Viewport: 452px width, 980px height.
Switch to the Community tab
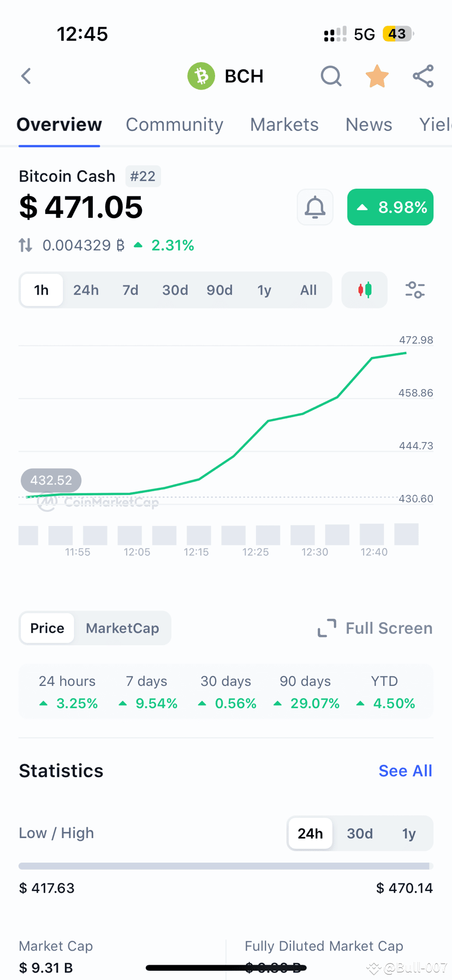pos(175,125)
